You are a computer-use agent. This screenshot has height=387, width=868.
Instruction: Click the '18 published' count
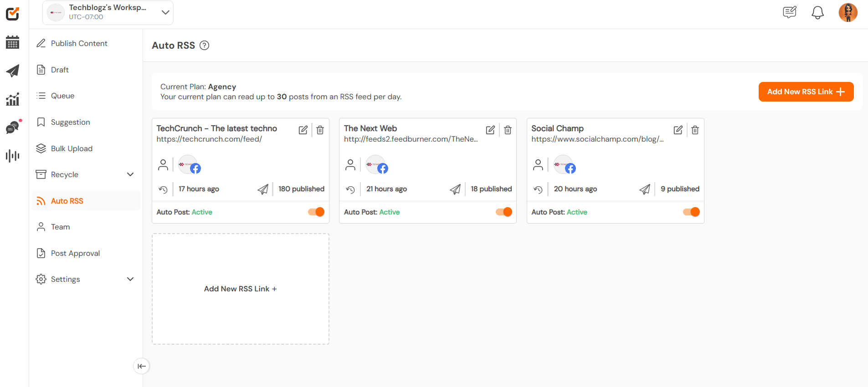pos(491,189)
